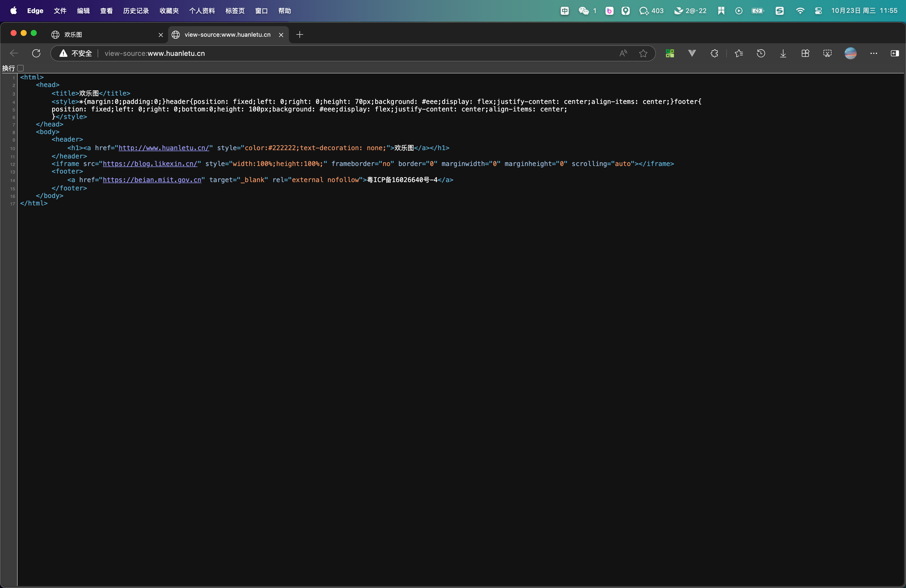This screenshot has height=588, width=906.
Task: Click the date and time 10月23日 周三 11:55
Action: tap(864, 11)
